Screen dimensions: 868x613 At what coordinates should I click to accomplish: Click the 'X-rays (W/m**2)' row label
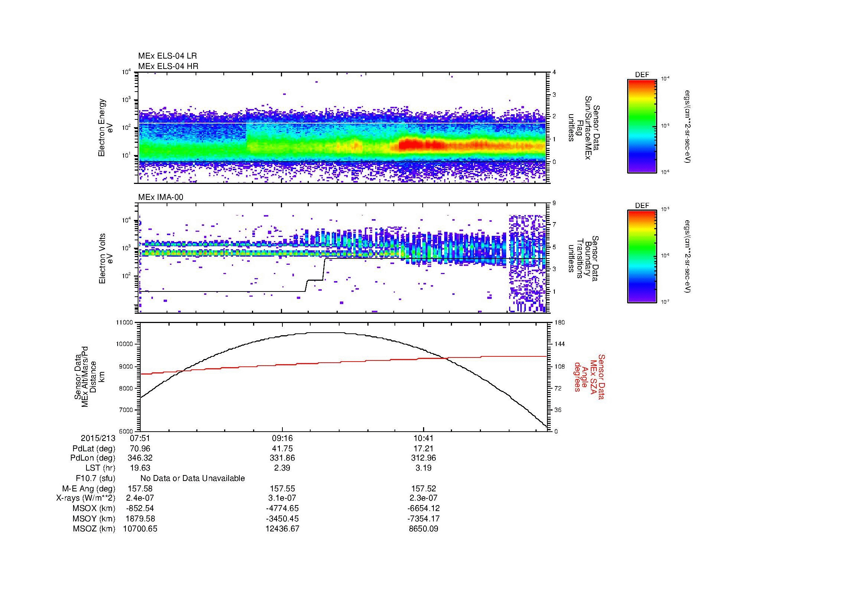tap(85, 498)
